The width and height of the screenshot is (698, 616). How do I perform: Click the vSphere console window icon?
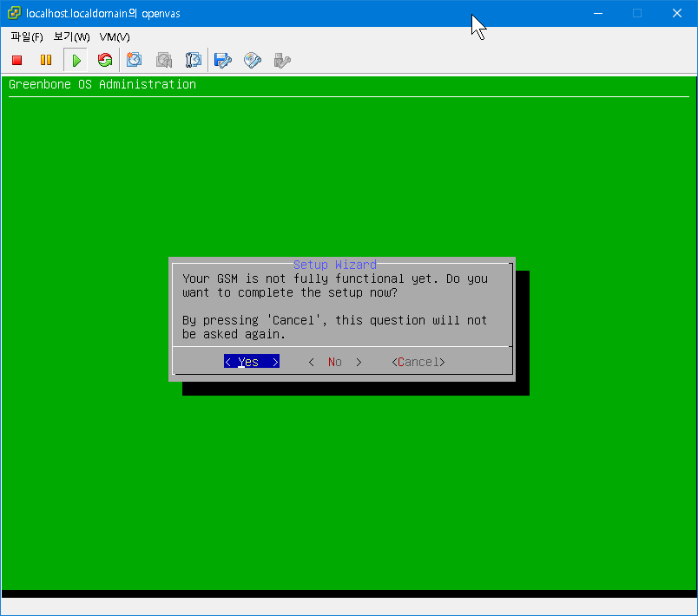coord(14,13)
